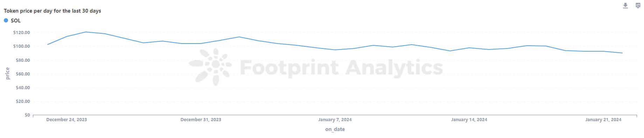Click the $120.00 y-axis label
Screen dimensions: 644x138
(x=21, y=33)
